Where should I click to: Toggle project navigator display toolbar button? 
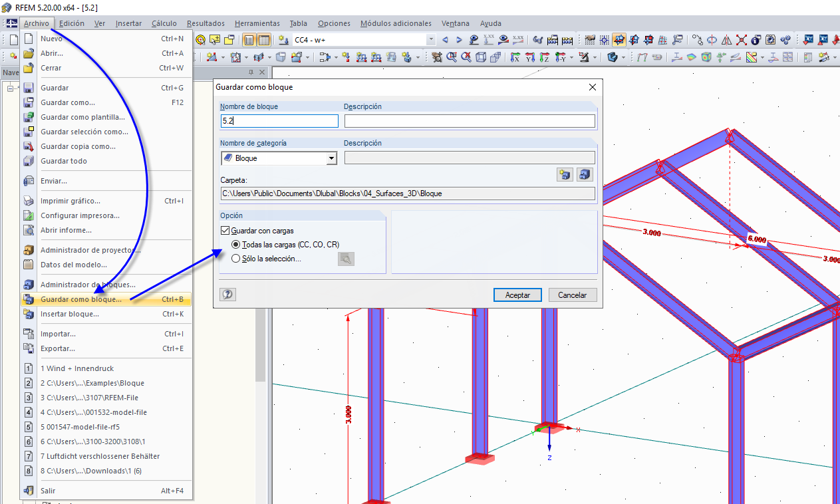(249, 40)
